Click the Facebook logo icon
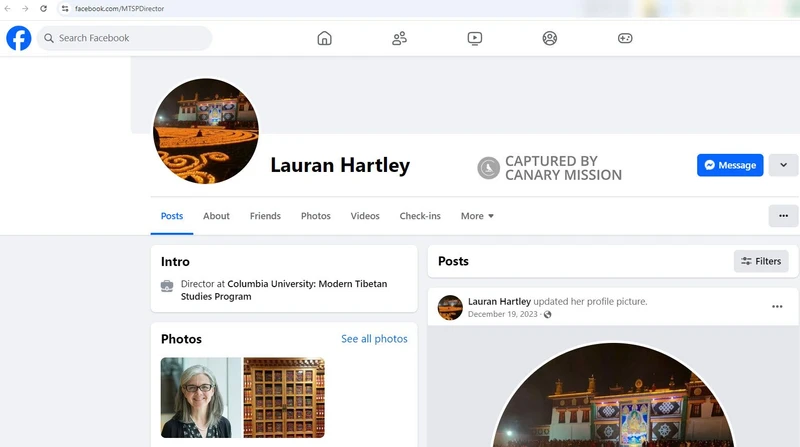Viewport: 800px width, 447px height. click(x=19, y=38)
